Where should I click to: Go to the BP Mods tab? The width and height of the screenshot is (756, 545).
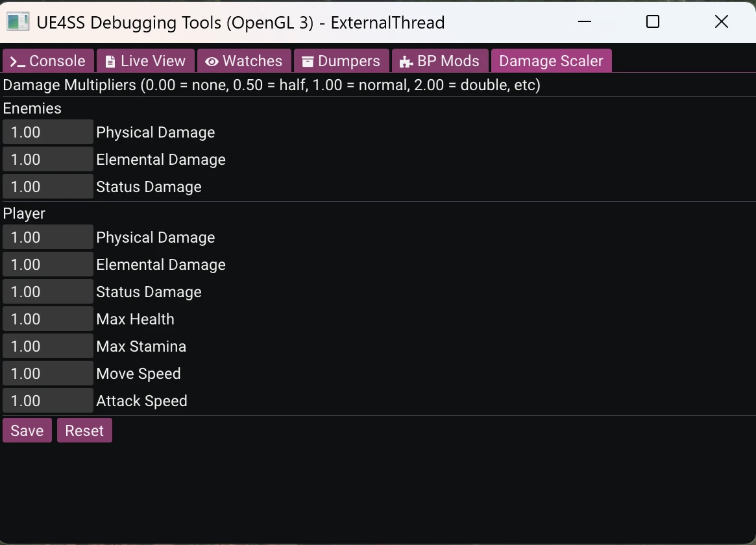click(440, 61)
